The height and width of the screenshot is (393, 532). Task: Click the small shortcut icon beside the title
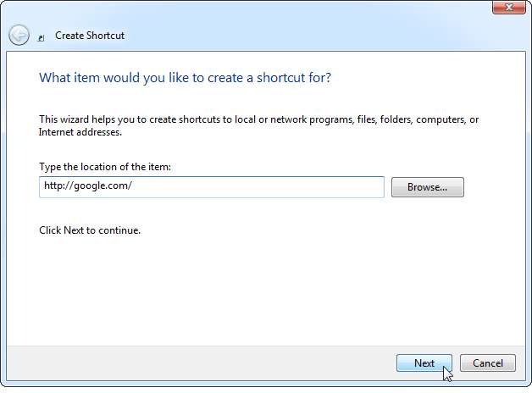[x=42, y=37]
